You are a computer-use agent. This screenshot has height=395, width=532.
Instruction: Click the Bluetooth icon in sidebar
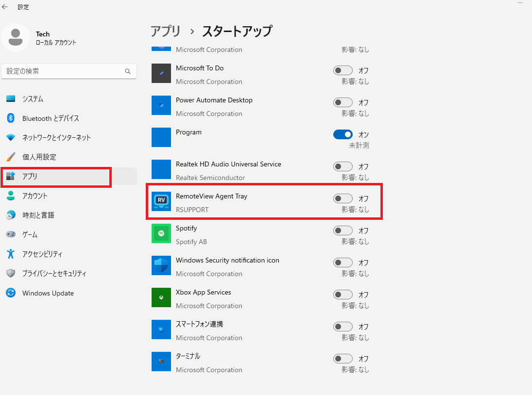click(11, 118)
